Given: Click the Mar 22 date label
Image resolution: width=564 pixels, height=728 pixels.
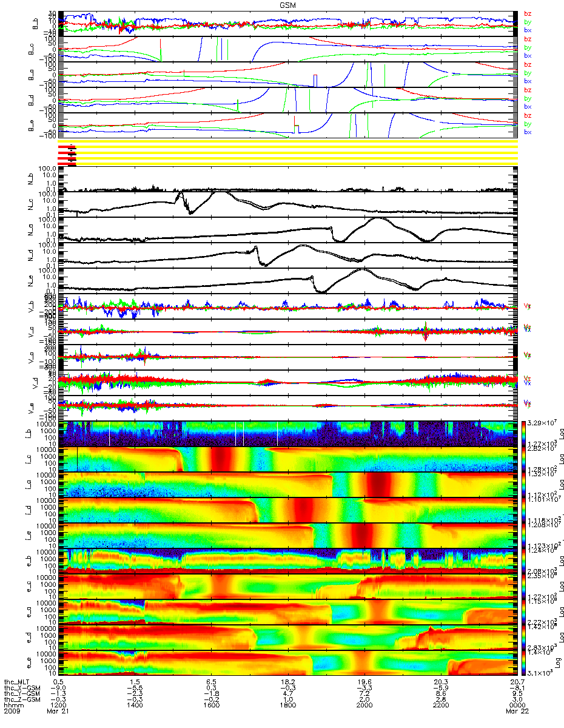Looking at the screenshot, I should [x=517, y=712].
